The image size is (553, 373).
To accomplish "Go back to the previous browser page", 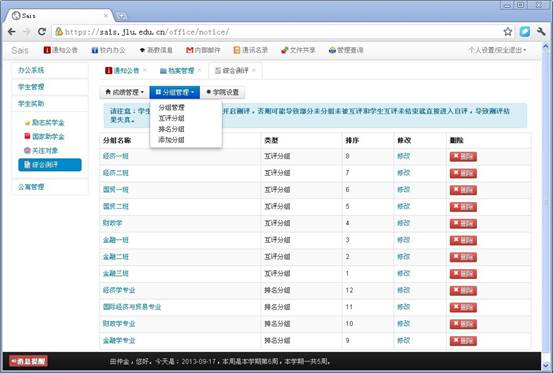I will click(12, 32).
